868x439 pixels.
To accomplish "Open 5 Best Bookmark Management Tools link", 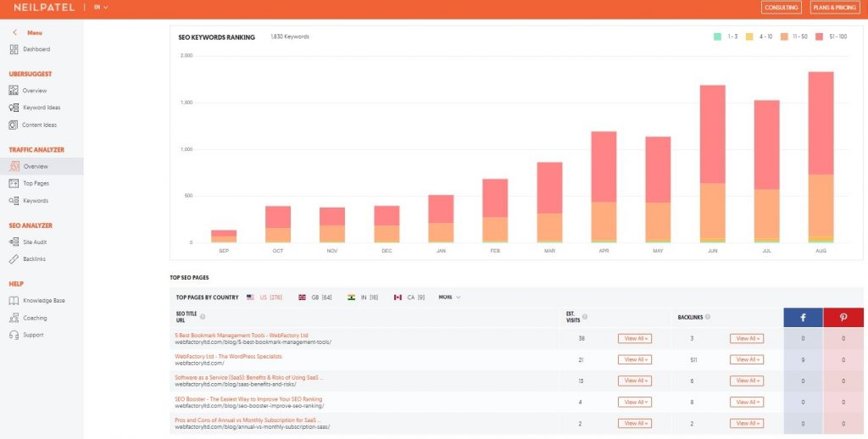I will (x=242, y=336).
